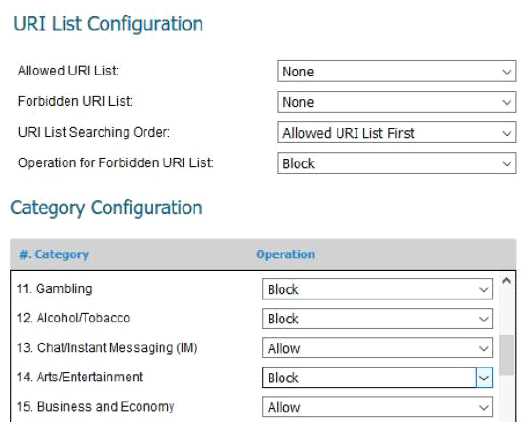Open the Forbidden URI List dropdown
The image size is (528, 431).
tap(396, 102)
